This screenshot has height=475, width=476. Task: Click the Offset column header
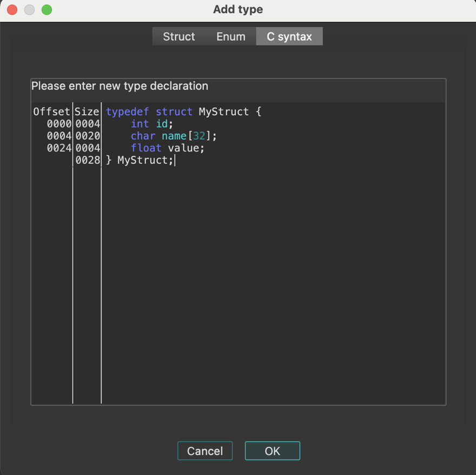pyautogui.click(x=51, y=111)
